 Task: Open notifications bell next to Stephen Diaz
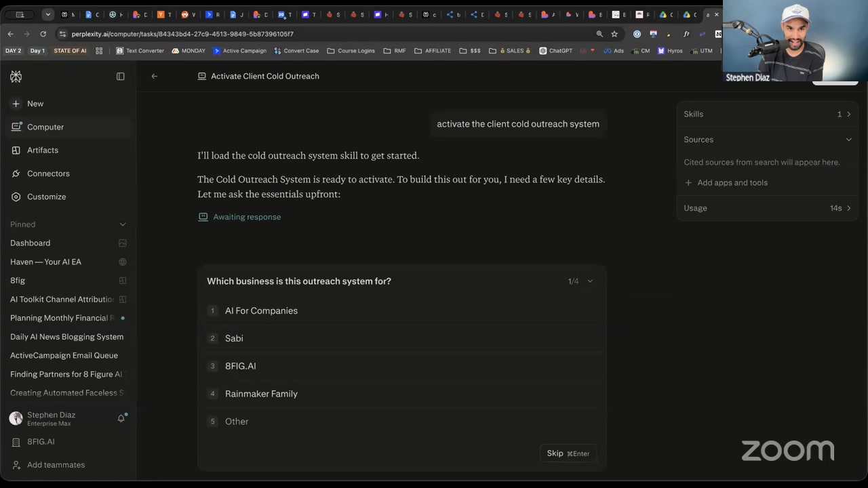tap(121, 418)
